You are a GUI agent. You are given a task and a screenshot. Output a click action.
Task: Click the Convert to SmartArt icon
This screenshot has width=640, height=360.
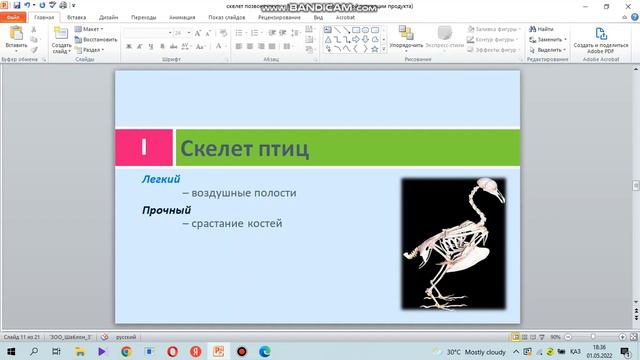point(309,49)
